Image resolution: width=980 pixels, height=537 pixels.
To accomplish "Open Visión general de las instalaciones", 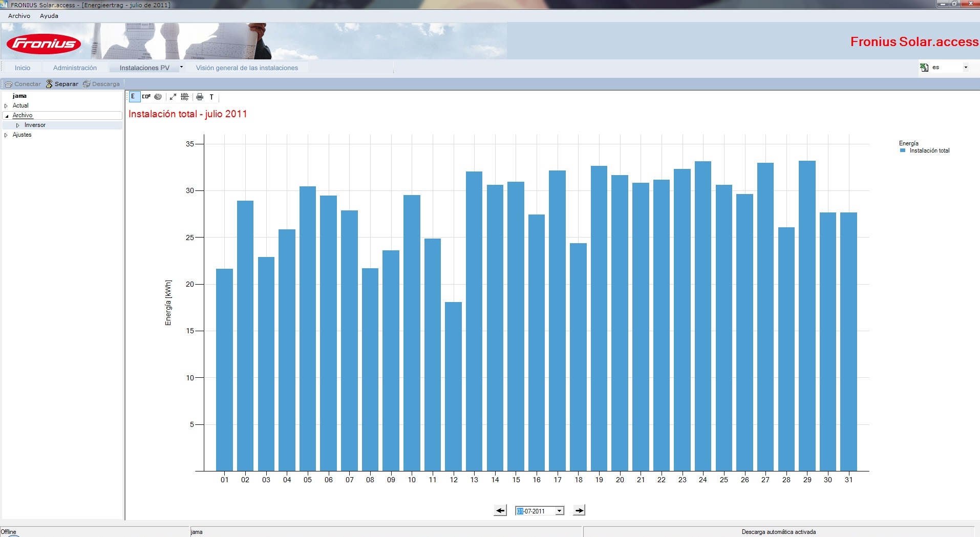I will [x=247, y=68].
